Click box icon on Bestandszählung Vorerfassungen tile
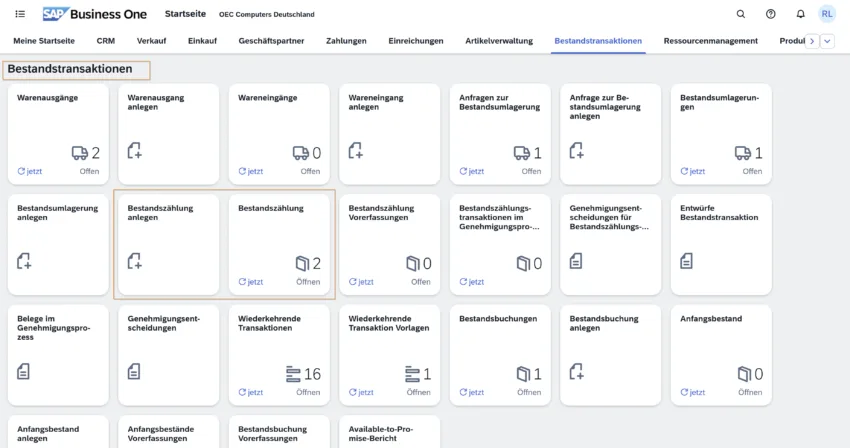This screenshot has width=850, height=448. click(x=413, y=264)
